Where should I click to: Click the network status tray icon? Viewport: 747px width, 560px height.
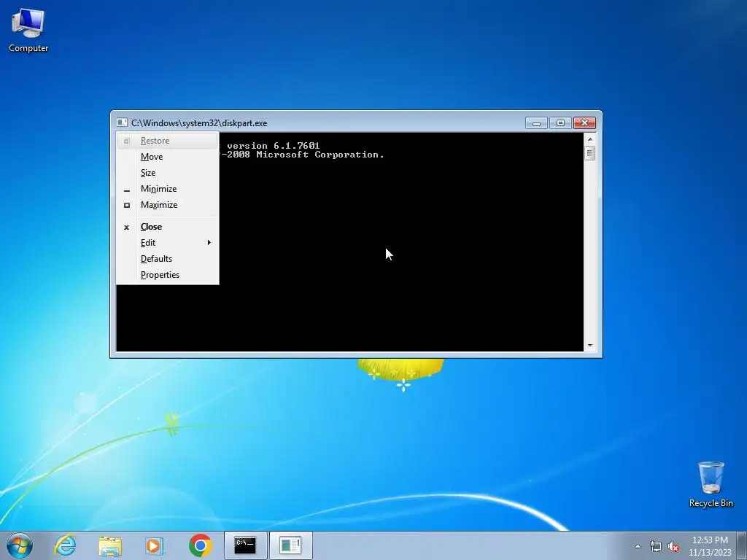[656, 546]
